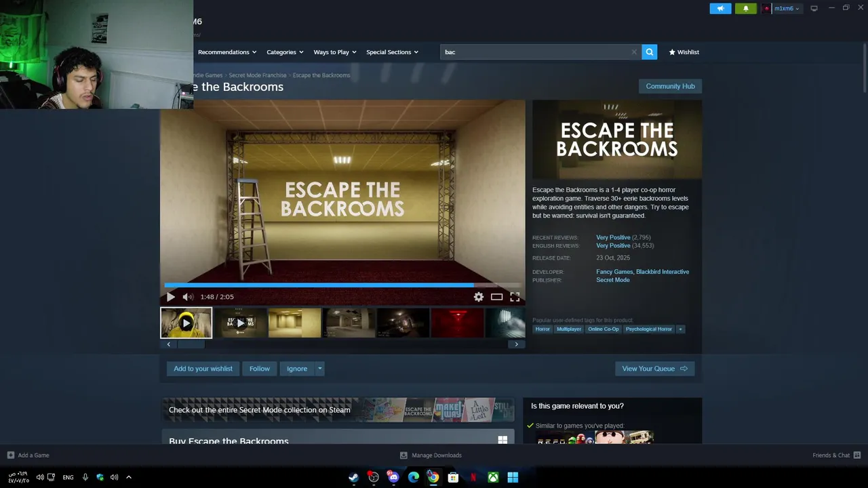Viewport: 868px width, 488px height.
Task: Show hidden tray icons with the chevron
Action: click(128, 477)
